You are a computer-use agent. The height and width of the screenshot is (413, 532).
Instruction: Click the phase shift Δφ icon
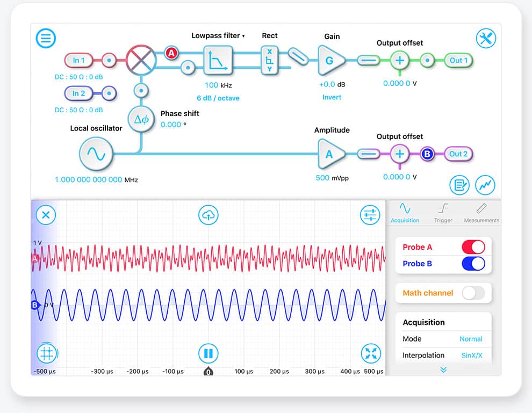coord(141,120)
